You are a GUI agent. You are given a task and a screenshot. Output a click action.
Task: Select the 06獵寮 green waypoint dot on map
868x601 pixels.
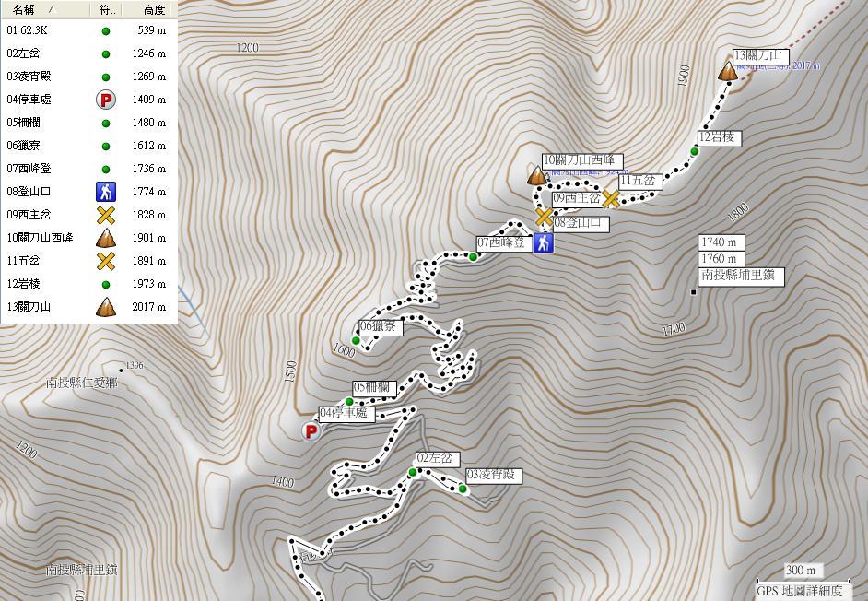point(356,340)
